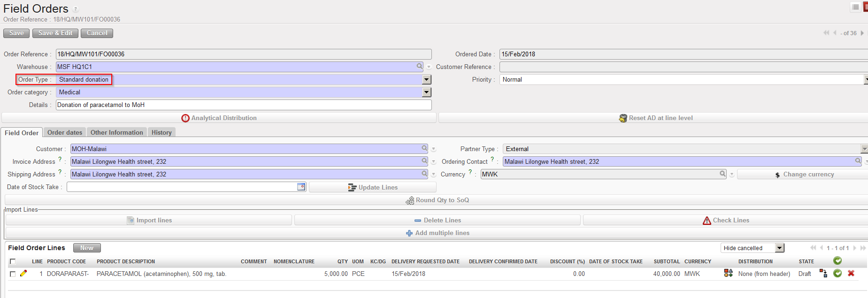The height and width of the screenshot is (298, 868).
Task: Open analytical distribution icon for line 1
Action: coord(728,273)
